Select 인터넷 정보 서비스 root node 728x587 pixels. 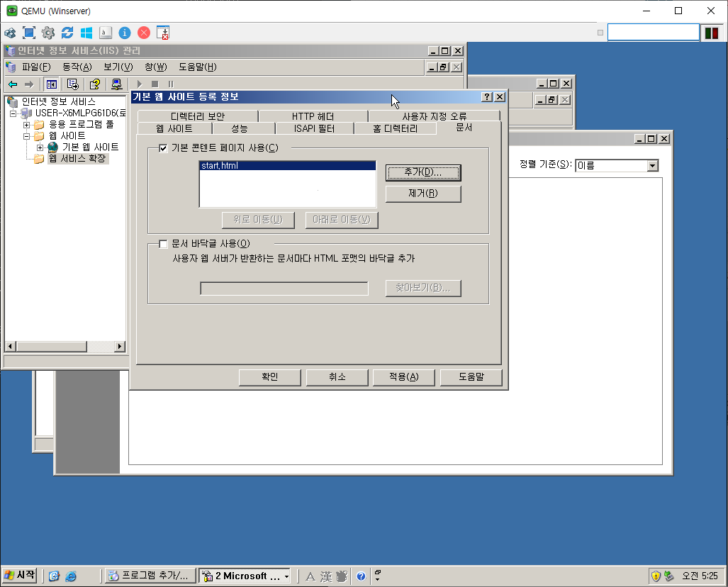pos(59,101)
